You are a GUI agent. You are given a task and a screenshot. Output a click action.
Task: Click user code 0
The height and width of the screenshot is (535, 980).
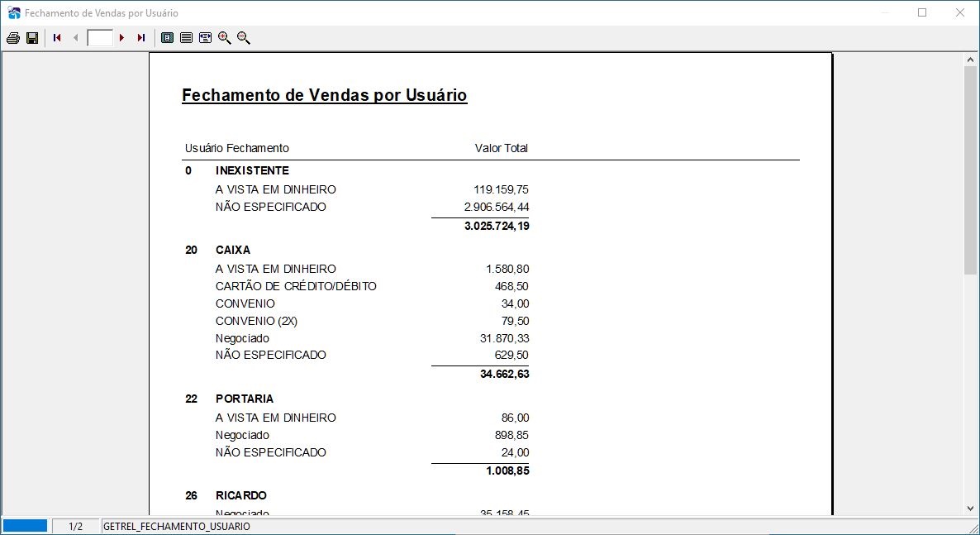point(188,170)
